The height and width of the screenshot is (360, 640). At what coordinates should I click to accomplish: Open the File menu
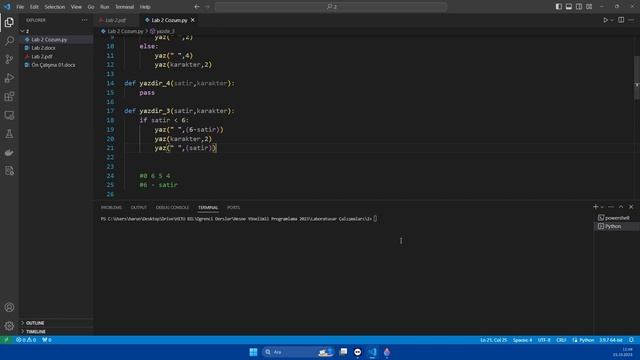[x=20, y=7]
